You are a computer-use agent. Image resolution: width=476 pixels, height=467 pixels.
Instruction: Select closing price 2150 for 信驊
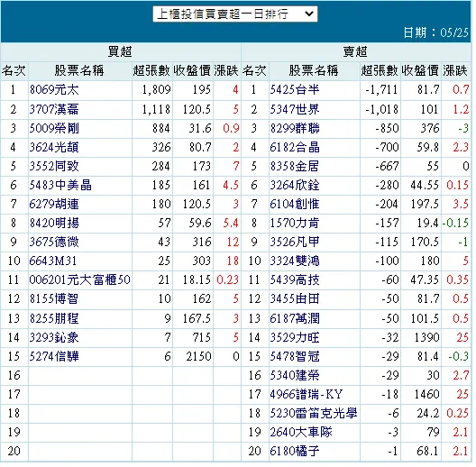[198, 356]
